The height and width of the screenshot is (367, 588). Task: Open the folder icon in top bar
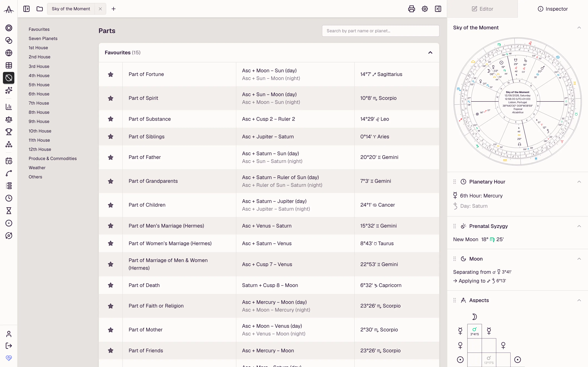click(40, 9)
